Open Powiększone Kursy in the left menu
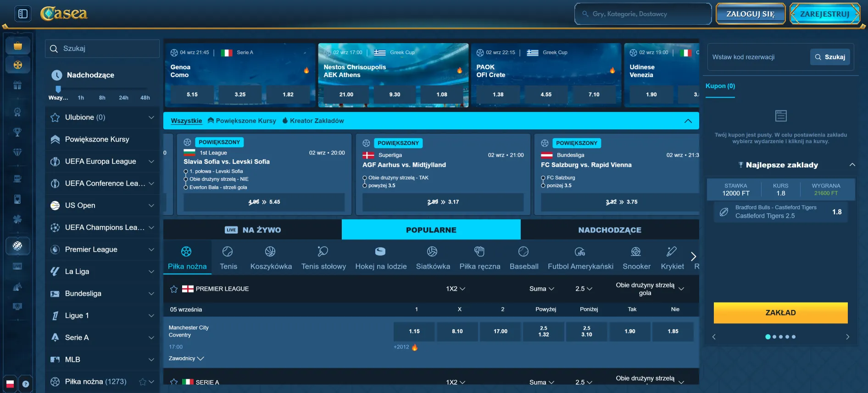The image size is (868, 393). [x=102, y=139]
